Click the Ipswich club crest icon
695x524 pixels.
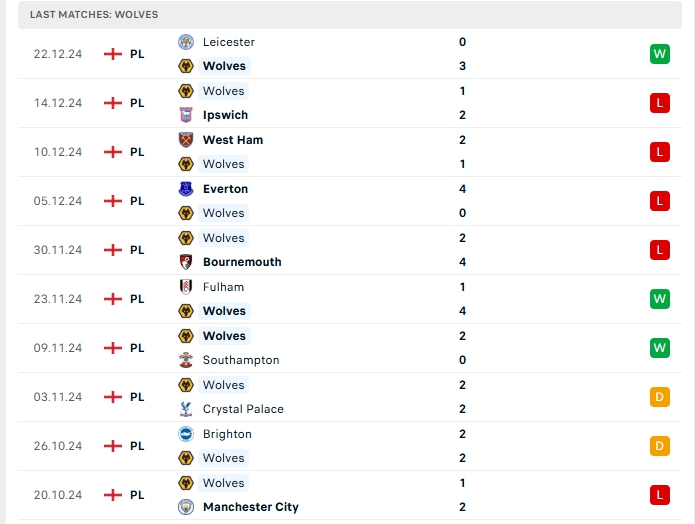[185, 115]
